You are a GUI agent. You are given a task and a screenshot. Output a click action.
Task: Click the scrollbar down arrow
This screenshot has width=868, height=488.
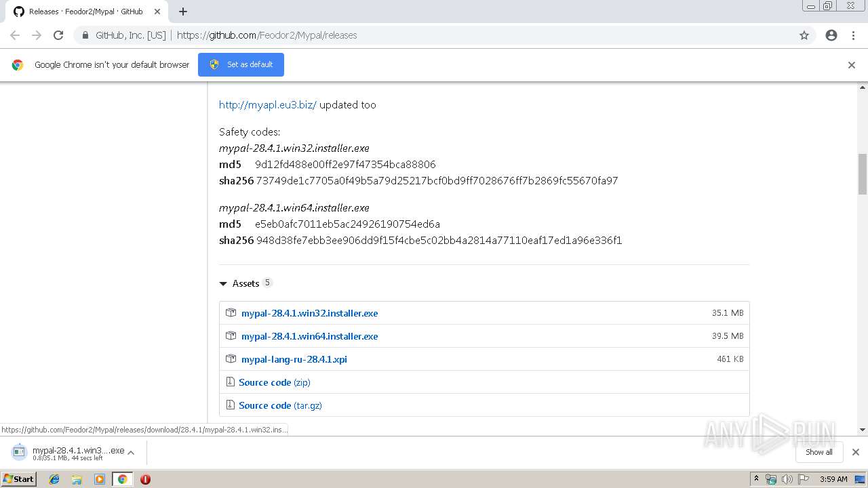click(863, 430)
